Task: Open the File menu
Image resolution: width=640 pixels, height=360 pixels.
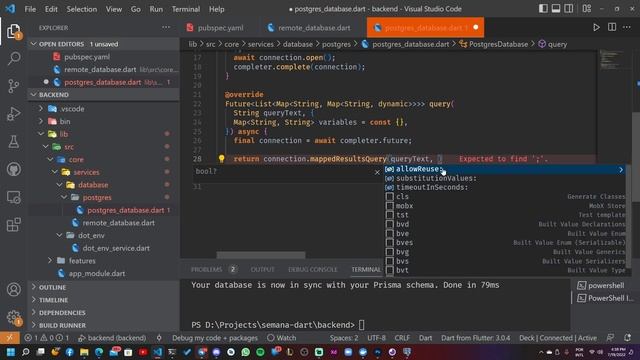Action: point(30,9)
